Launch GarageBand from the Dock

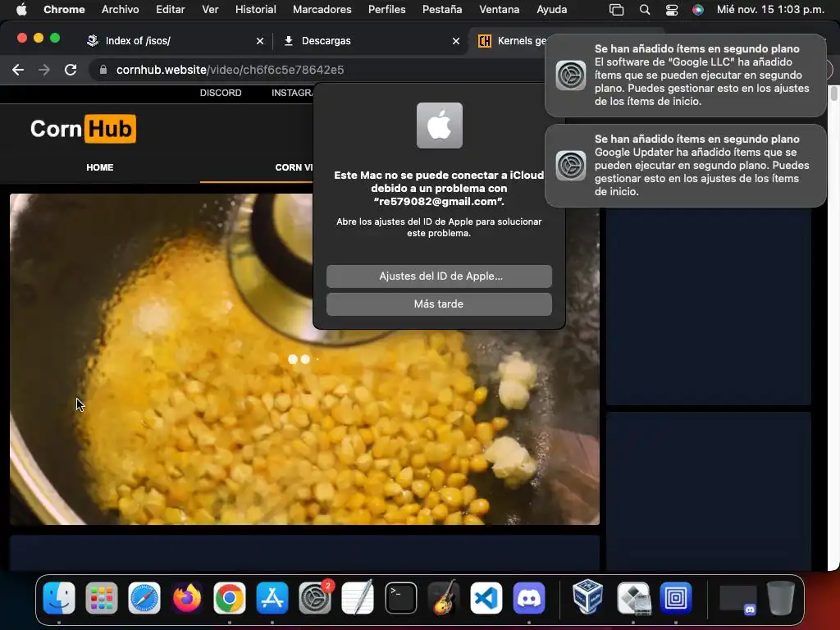click(444, 598)
